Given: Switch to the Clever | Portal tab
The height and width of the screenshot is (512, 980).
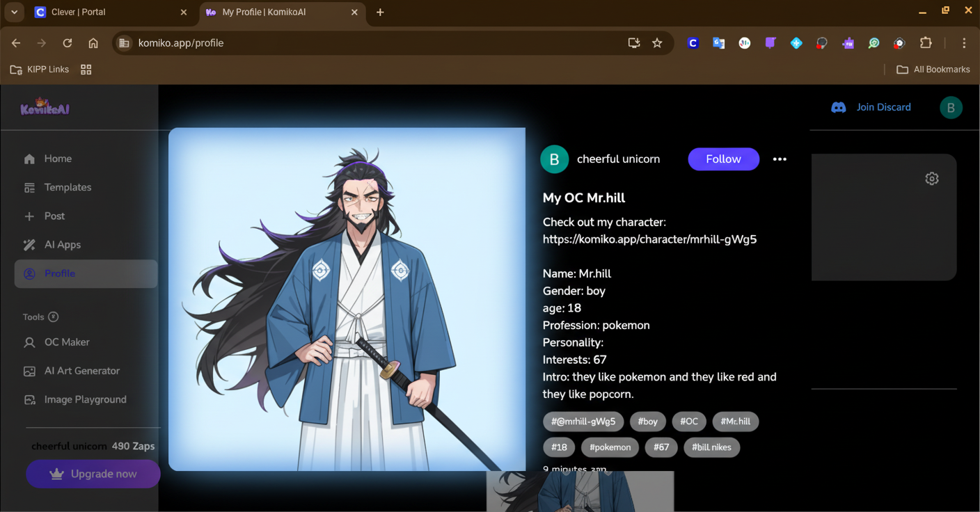Looking at the screenshot, I should (104, 13).
